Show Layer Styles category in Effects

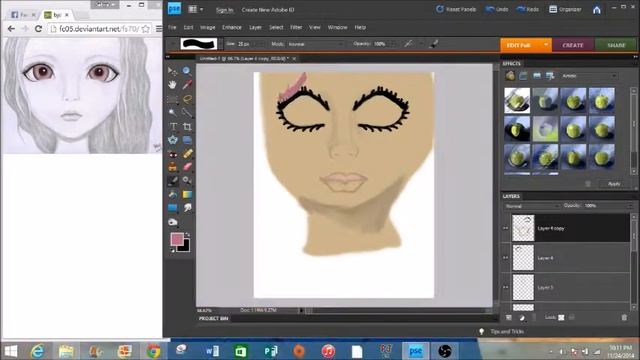[x=523, y=76]
